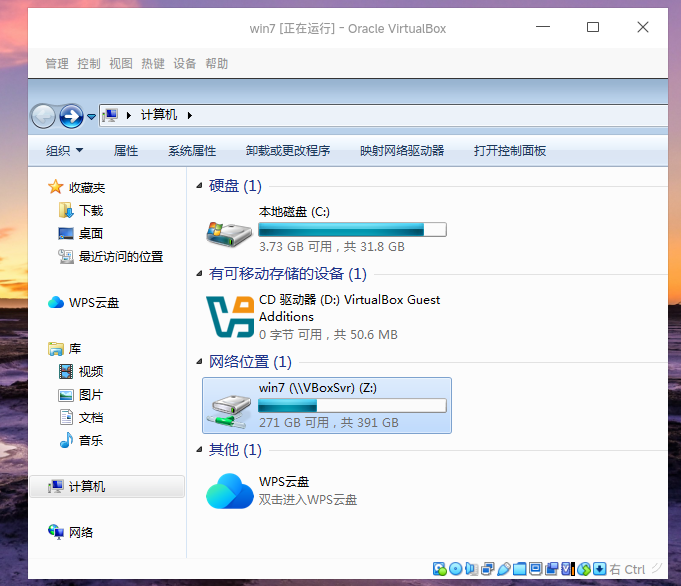
Task: Click the 属性 toolbar button
Action: click(126, 151)
